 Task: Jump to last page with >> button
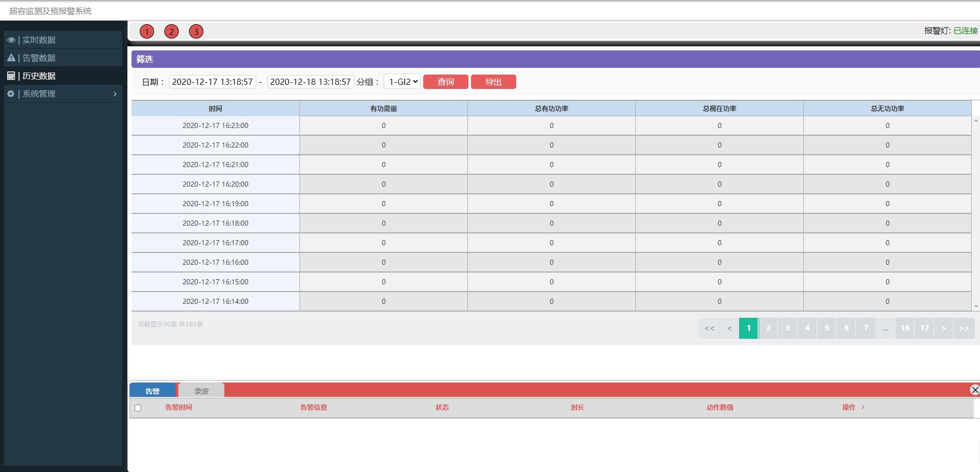coord(964,328)
